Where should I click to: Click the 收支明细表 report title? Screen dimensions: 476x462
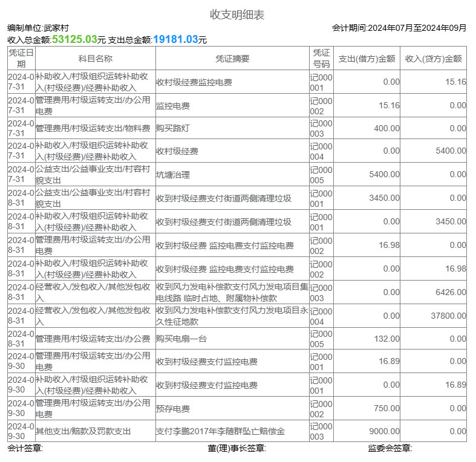point(237,15)
